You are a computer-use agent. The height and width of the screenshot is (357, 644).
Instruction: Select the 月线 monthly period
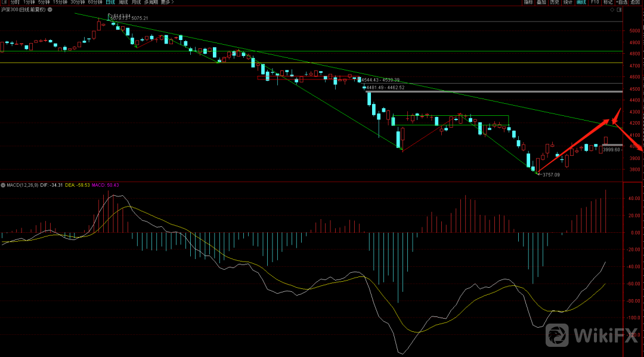[x=137, y=2]
